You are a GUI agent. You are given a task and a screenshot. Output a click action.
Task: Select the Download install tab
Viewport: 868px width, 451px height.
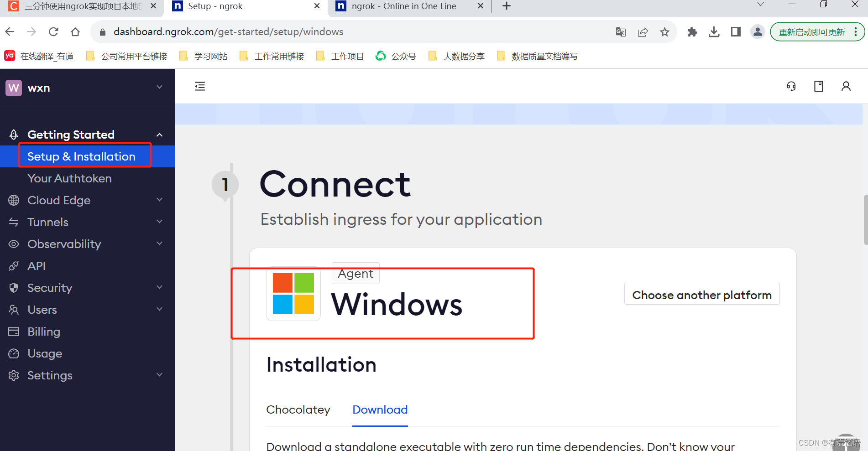tap(380, 410)
